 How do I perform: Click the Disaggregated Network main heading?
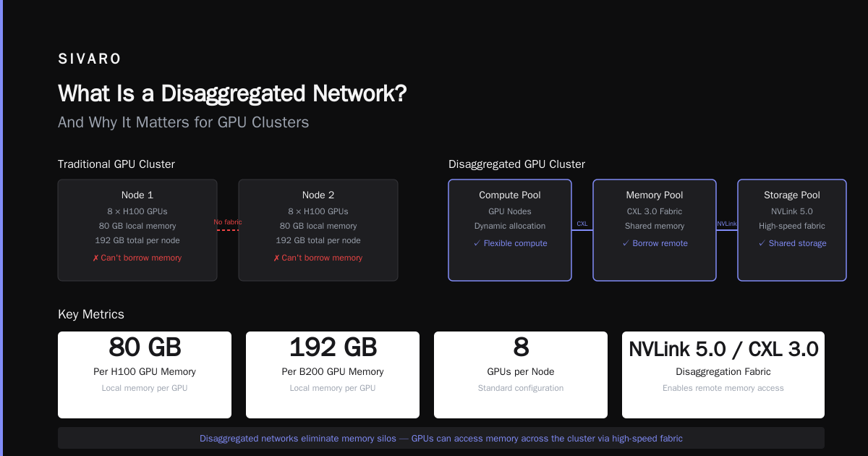pyautogui.click(x=232, y=93)
